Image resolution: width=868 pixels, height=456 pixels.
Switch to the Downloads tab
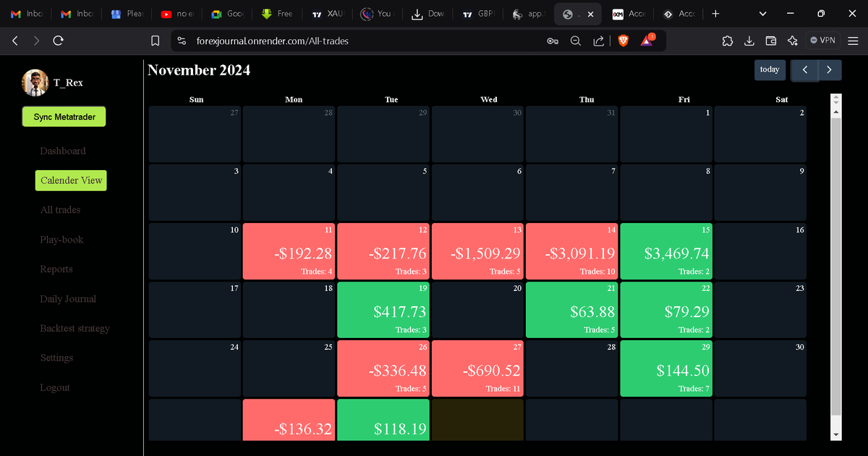(x=427, y=14)
